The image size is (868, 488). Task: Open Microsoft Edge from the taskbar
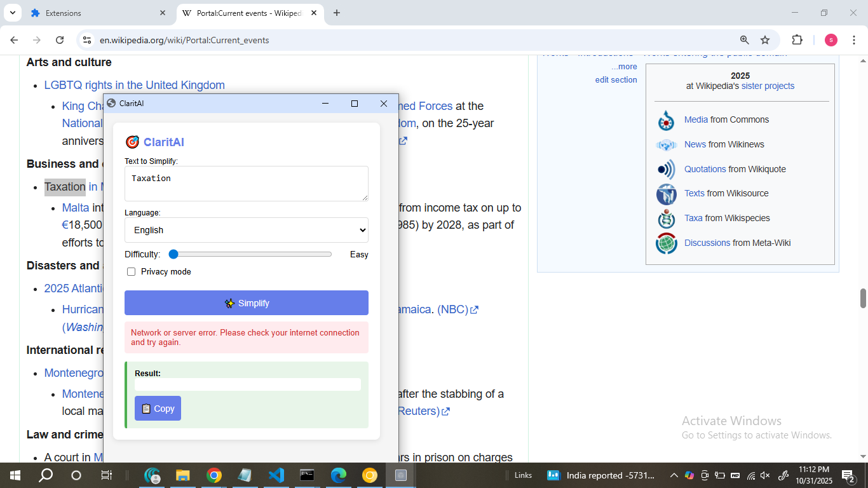pyautogui.click(x=338, y=475)
